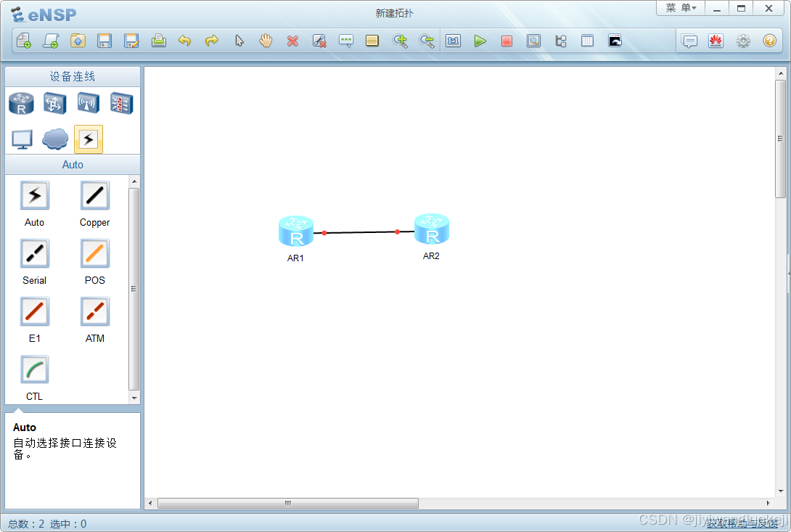Select the rectangle palette tool

(x=372, y=41)
